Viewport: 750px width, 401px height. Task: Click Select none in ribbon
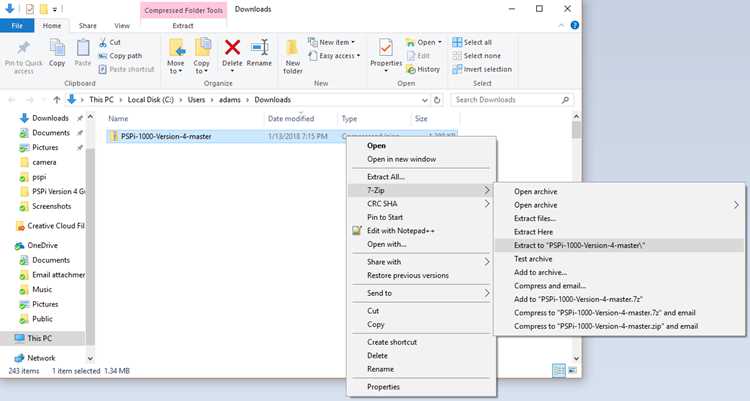[476, 56]
